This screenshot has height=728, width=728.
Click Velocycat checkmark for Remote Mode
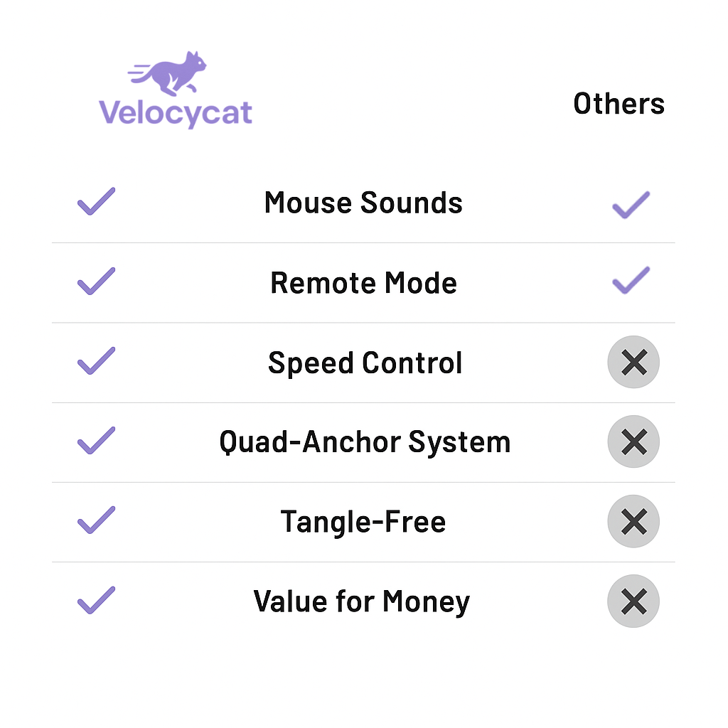pyautogui.click(x=96, y=282)
